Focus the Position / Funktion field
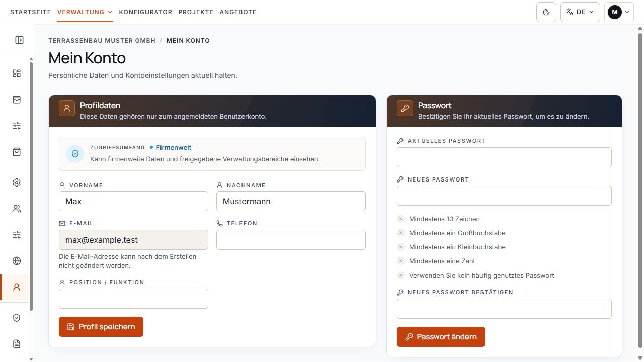Screen dimensions: 644x362 click(x=133, y=299)
